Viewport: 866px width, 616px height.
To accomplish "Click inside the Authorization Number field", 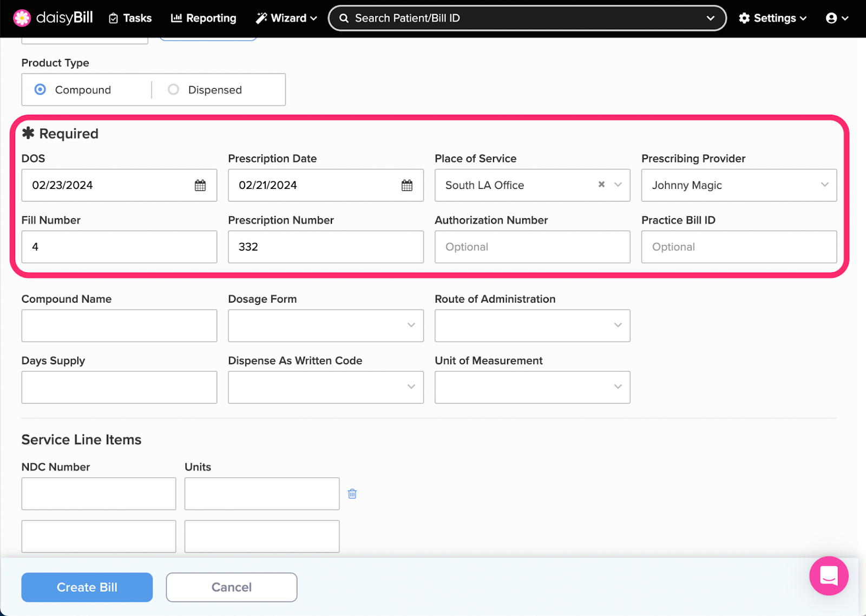I will pos(532,247).
